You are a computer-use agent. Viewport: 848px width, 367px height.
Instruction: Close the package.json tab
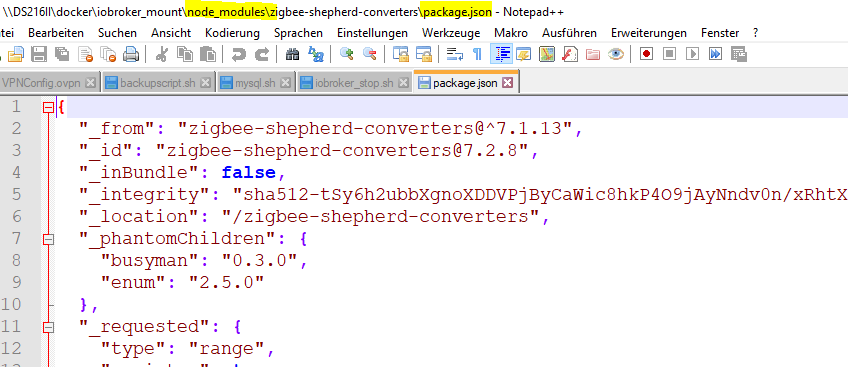507,83
